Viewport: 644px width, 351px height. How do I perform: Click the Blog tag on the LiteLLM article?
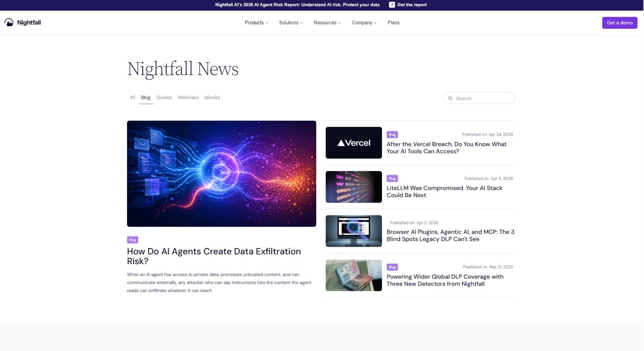pyautogui.click(x=392, y=179)
